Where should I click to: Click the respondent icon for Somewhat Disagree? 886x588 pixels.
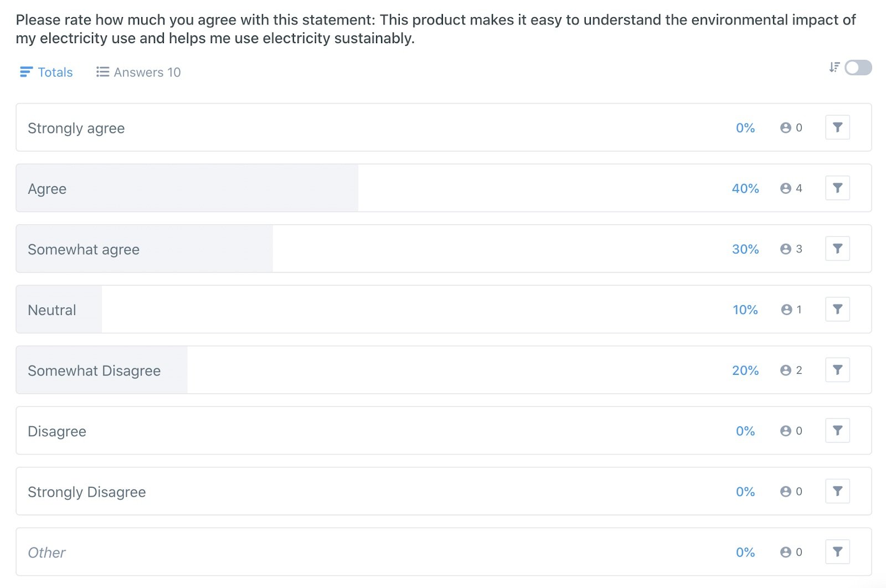coord(785,370)
